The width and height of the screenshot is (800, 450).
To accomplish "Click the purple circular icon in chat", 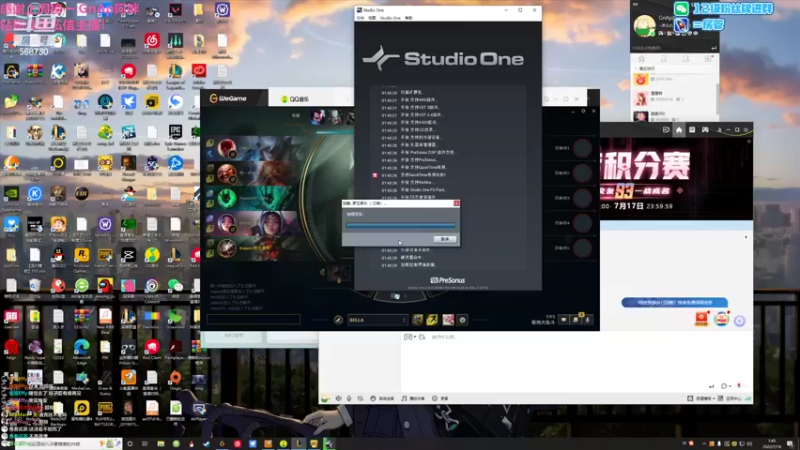I will (x=739, y=320).
